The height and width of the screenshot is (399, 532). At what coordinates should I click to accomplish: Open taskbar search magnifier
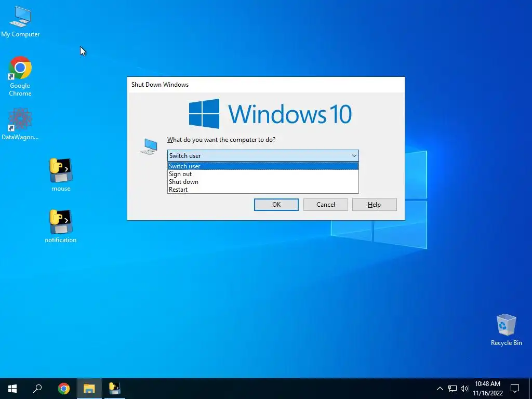(37, 389)
